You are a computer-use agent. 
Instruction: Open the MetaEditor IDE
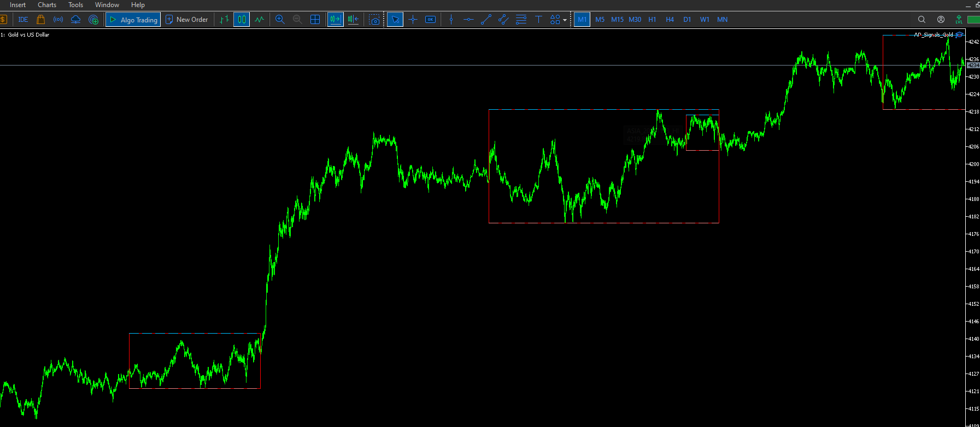(23, 20)
